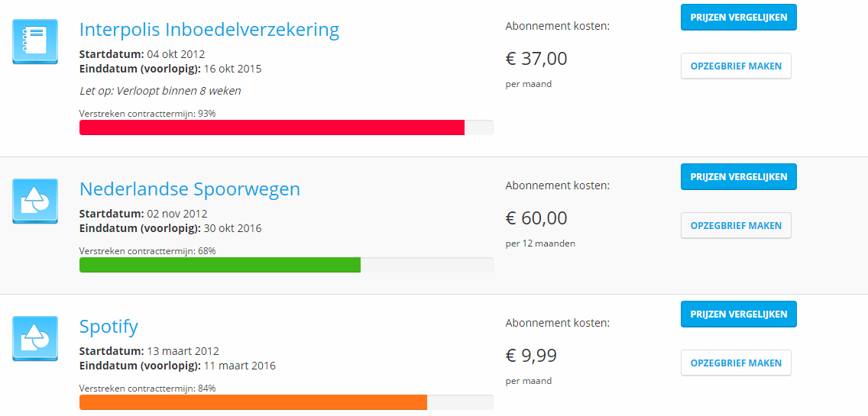The image size is (868, 416).
Task: Click Opzegbrief Maken for Interpolis Inboedelverzekering
Action: click(x=736, y=66)
